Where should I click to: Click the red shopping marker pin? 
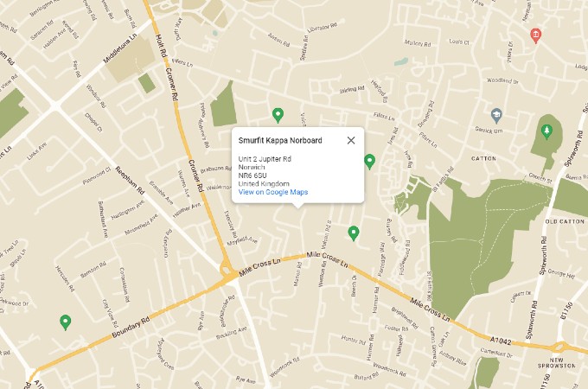click(535, 35)
